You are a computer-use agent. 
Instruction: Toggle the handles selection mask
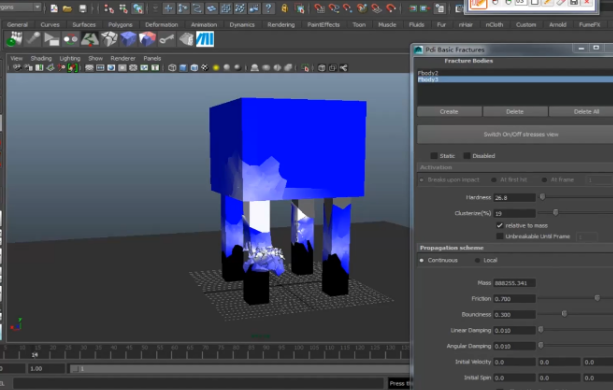click(x=168, y=8)
